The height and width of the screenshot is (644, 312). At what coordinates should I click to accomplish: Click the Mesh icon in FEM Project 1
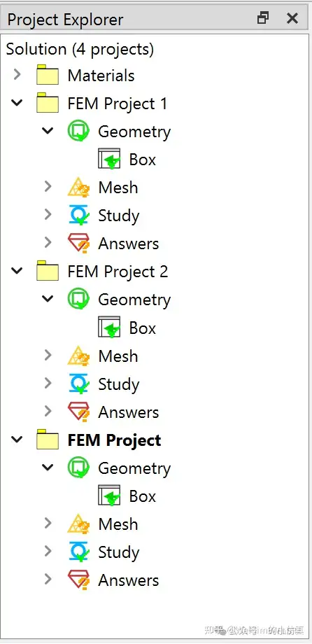[x=78, y=188]
